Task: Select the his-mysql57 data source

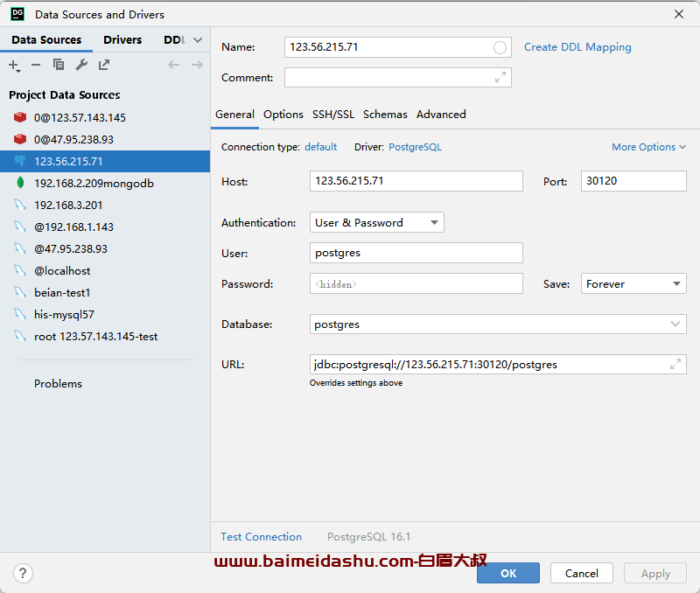Action: point(105,314)
